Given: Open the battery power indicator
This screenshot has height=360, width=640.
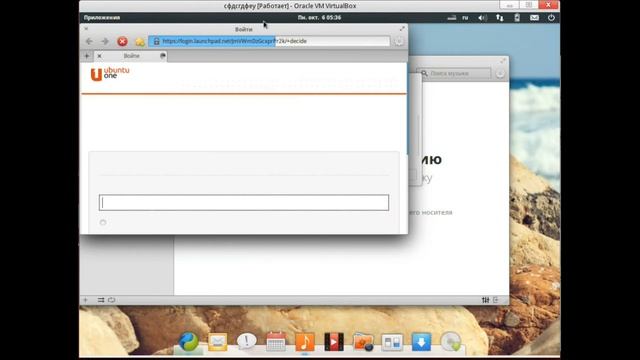Looking at the screenshot, I should coord(517,18).
